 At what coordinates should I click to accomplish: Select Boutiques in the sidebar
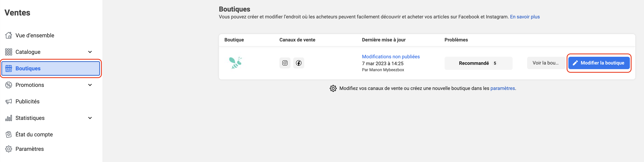[x=51, y=68]
